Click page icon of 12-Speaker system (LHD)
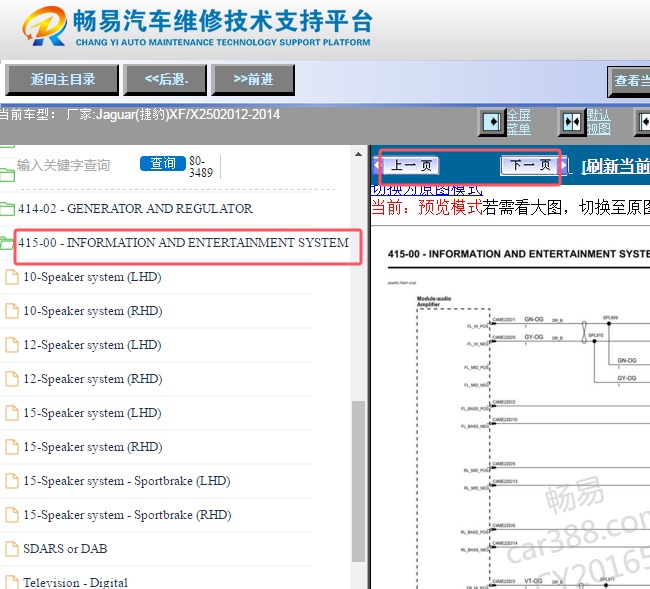The height and width of the screenshot is (589, 650). coord(12,345)
